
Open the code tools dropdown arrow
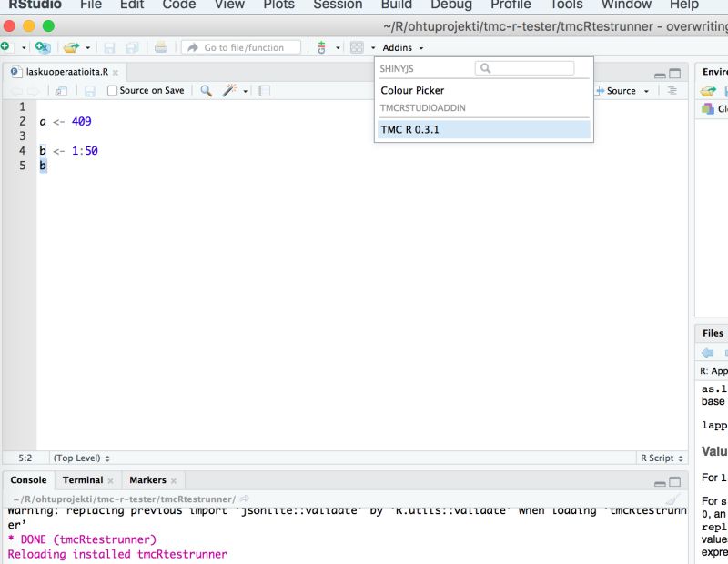tap(245, 91)
